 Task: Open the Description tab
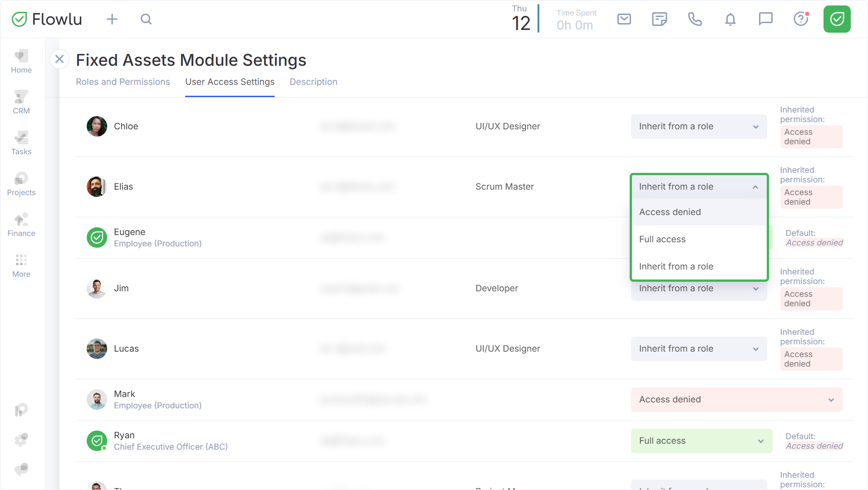[313, 82]
